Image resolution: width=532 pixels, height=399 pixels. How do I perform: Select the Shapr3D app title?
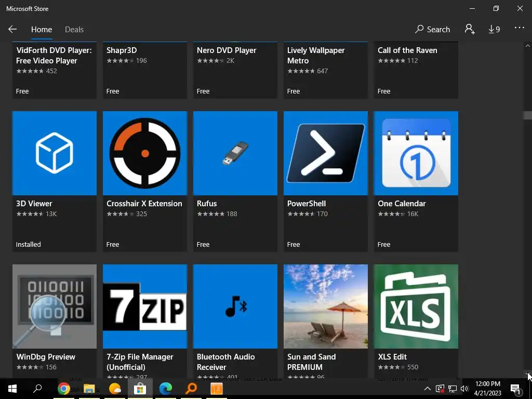[122, 50]
